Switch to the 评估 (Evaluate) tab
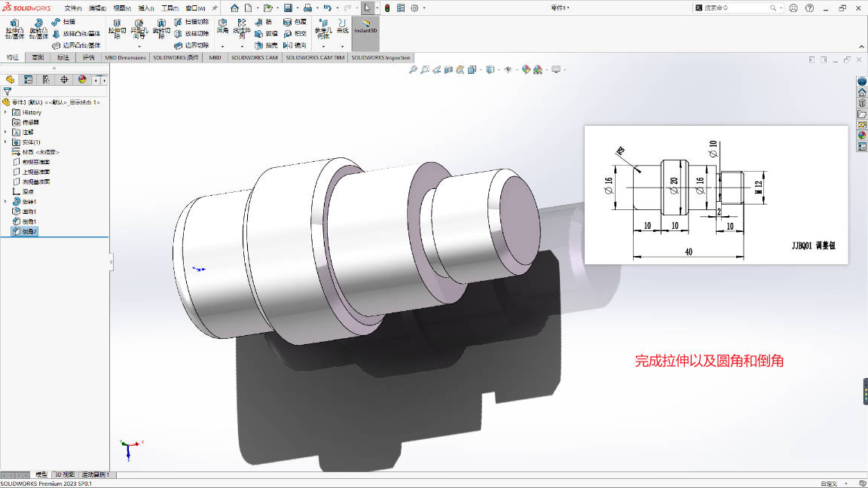 coord(89,57)
